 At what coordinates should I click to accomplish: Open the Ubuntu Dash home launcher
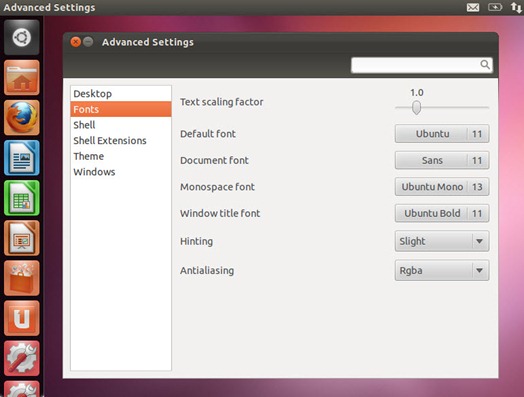pos(22,37)
